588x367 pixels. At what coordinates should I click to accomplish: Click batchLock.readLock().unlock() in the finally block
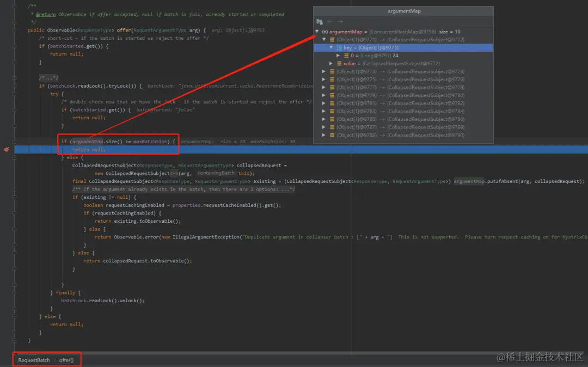[103, 301]
